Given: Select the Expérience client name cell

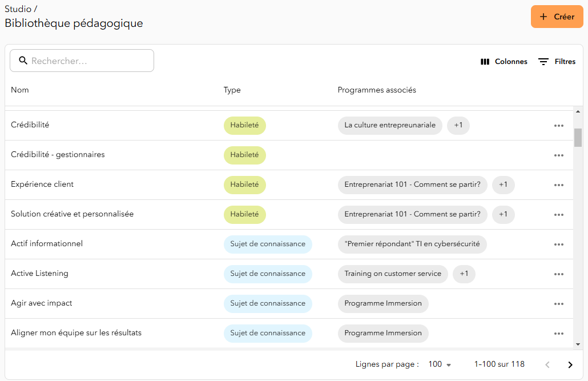Looking at the screenshot, I should point(42,184).
